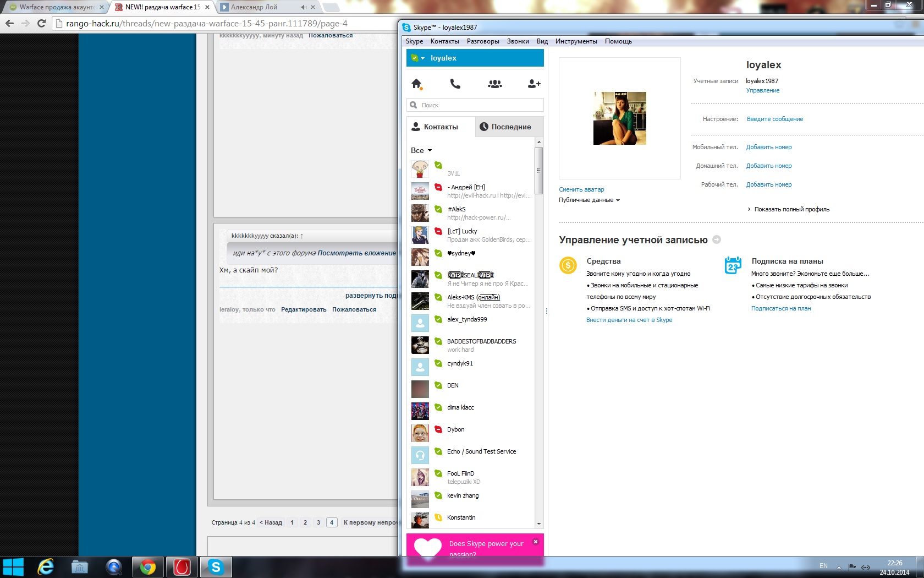Expand Показать полный профиль
This screenshot has height=578, width=924.
coord(789,209)
